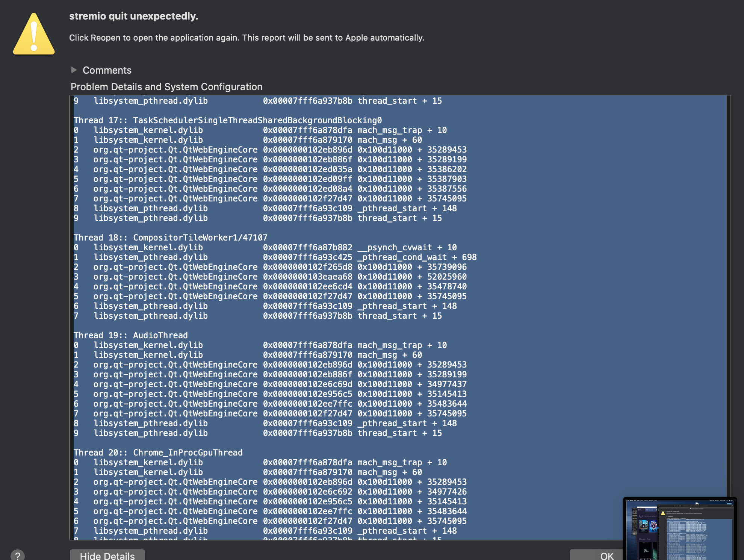
Task: Click the Hide Details button
Action: click(x=107, y=555)
